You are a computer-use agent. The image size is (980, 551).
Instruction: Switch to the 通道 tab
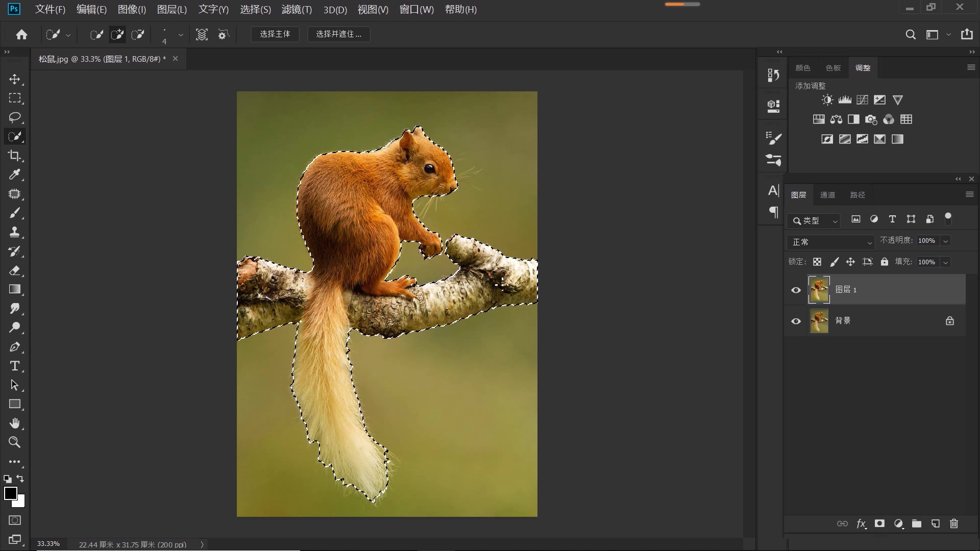tap(827, 195)
